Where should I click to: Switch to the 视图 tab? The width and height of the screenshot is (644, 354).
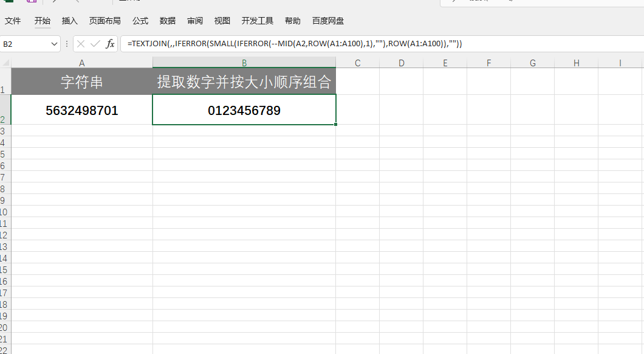coord(222,21)
